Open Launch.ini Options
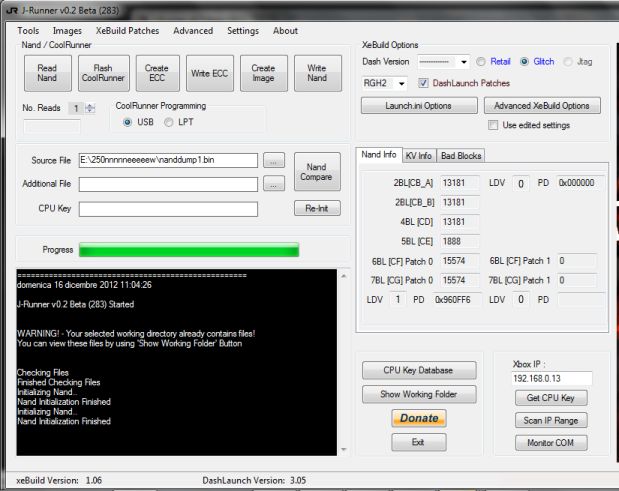This screenshot has height=491, width=619. 419,106
